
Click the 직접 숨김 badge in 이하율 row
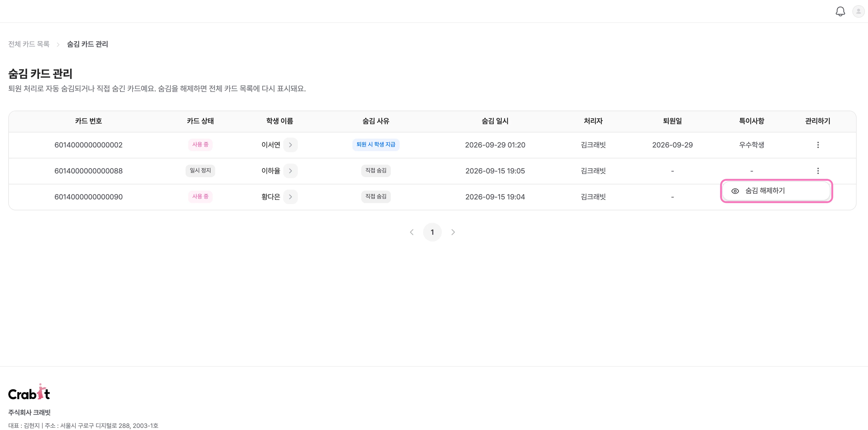pyautogui.click(x=376, y=170)
